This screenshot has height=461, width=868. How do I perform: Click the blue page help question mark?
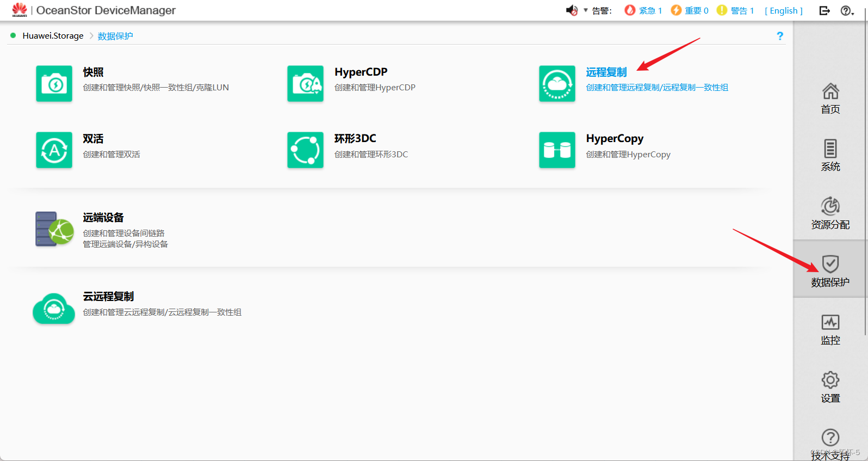780,36
